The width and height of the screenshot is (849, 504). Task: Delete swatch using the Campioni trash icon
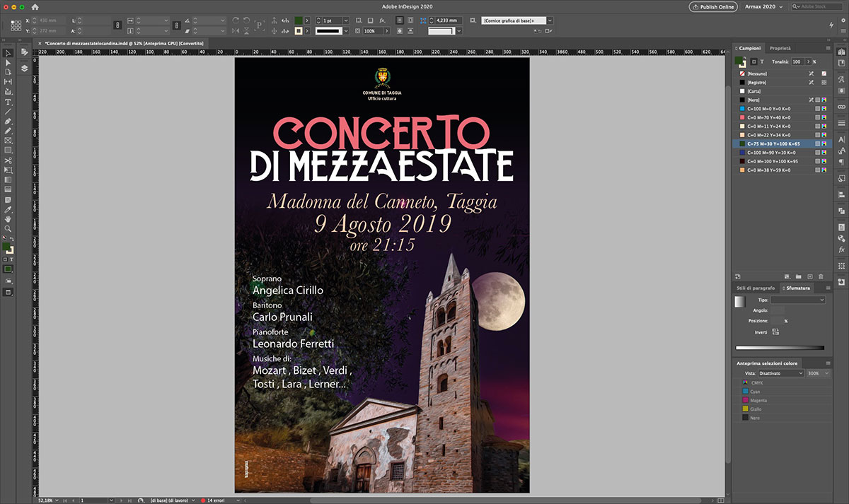coord(821,276)
